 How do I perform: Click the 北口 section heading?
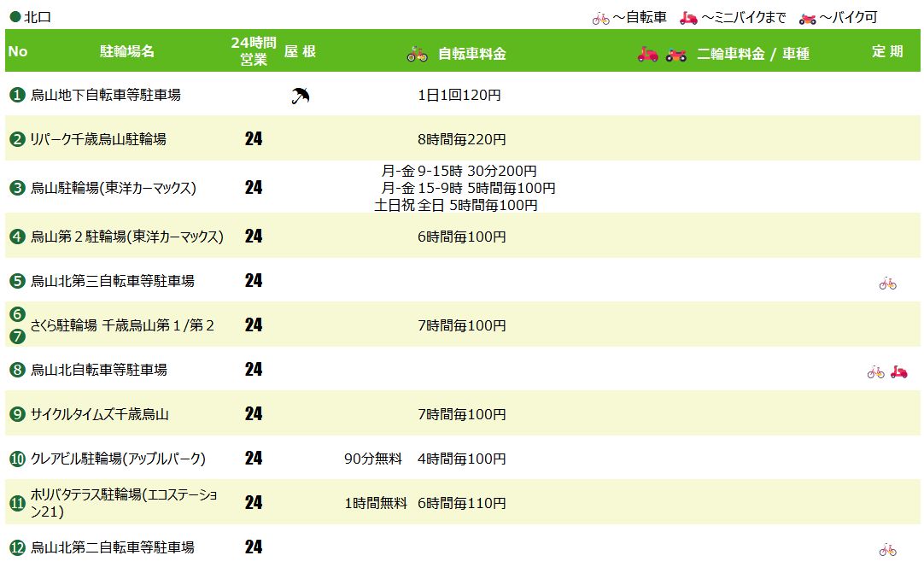(32, 17)
